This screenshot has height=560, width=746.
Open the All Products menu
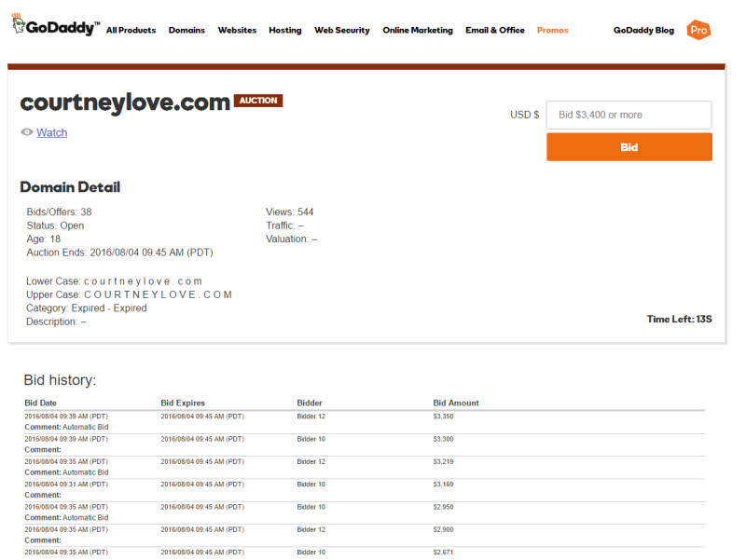[131, 30]
